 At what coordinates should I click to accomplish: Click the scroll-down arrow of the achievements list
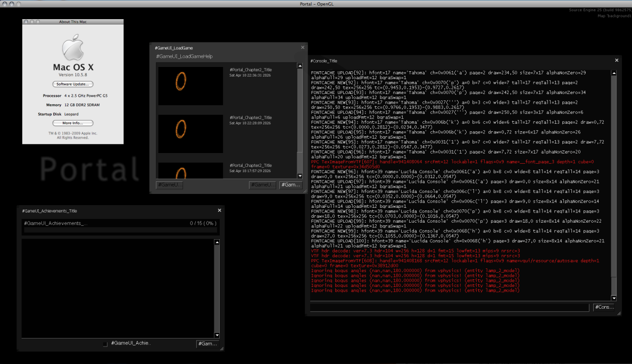(217, 335)
